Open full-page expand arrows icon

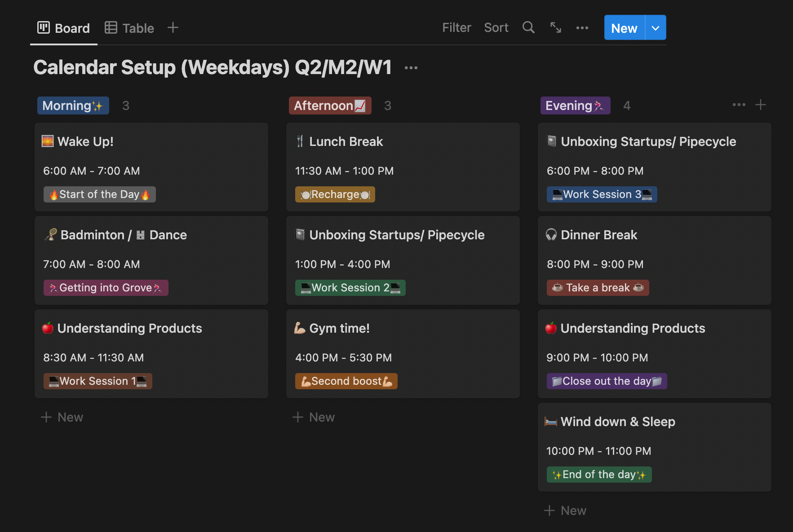pyautogui.click(x=556, y=28)
